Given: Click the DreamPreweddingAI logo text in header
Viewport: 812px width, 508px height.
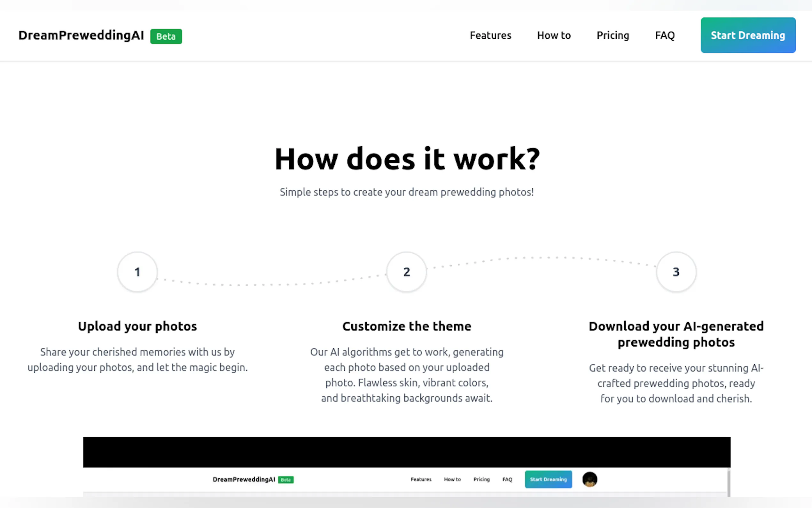Looking at the screenshot, I should 81,35.
